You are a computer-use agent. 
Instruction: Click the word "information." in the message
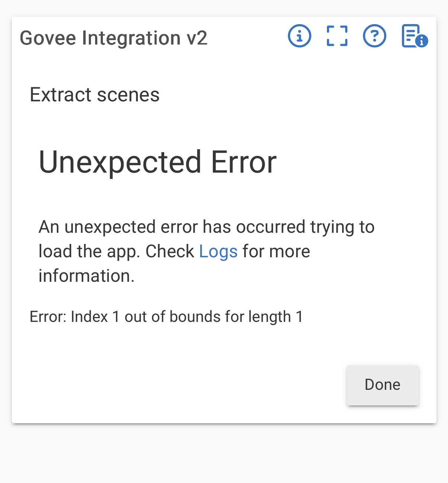point(86,276)
